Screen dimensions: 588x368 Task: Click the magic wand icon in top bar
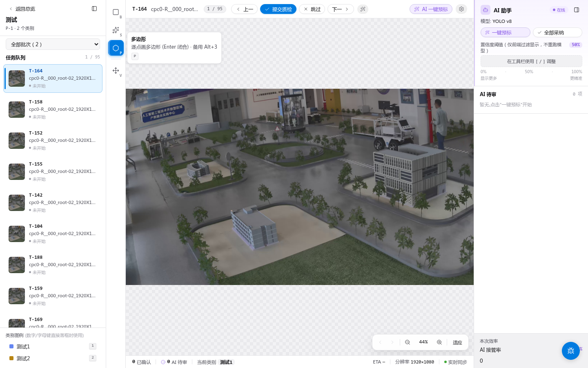[x=363, y=9]
